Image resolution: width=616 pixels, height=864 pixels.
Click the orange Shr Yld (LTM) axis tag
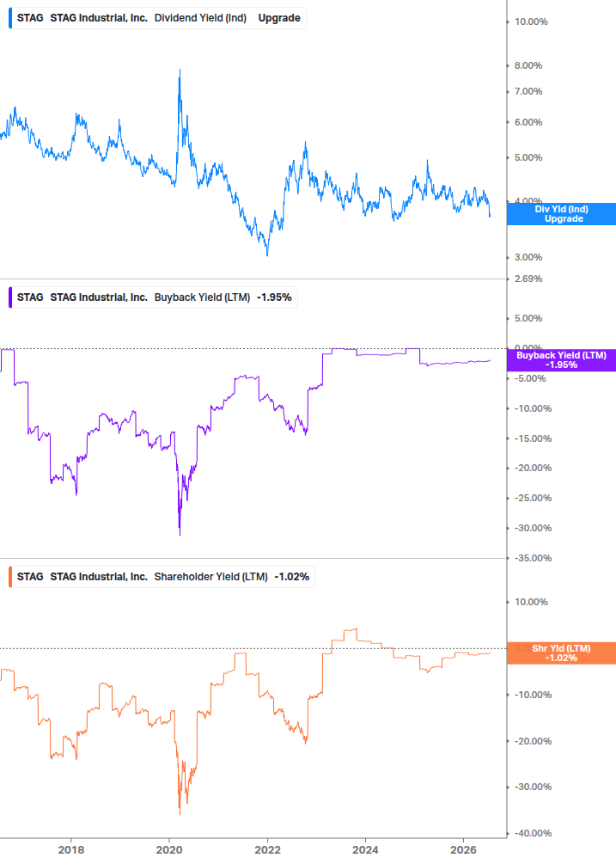[x=561, y=653]
